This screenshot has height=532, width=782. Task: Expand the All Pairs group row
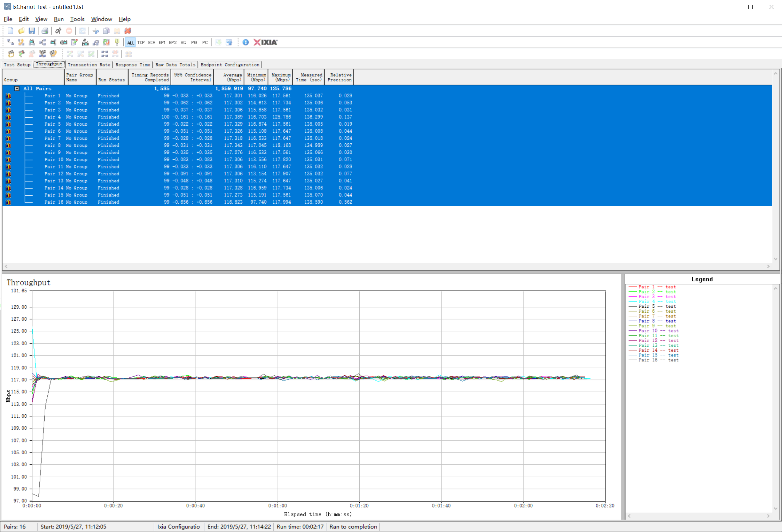point(16,88)
